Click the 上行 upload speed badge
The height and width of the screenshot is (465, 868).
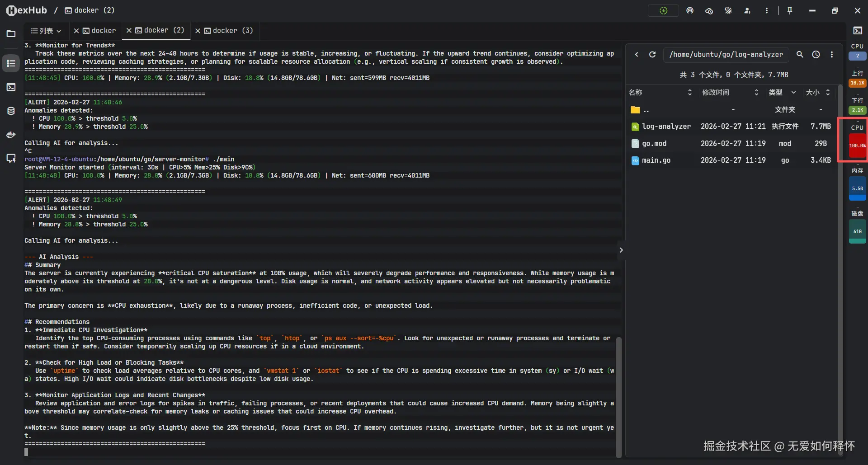pos(858,83)
